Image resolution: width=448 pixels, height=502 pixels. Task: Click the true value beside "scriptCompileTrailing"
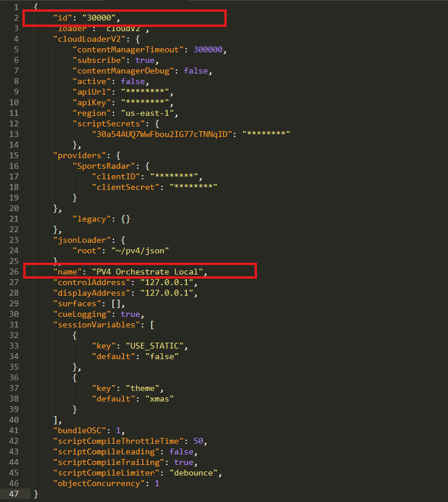[x=183, y=462]
